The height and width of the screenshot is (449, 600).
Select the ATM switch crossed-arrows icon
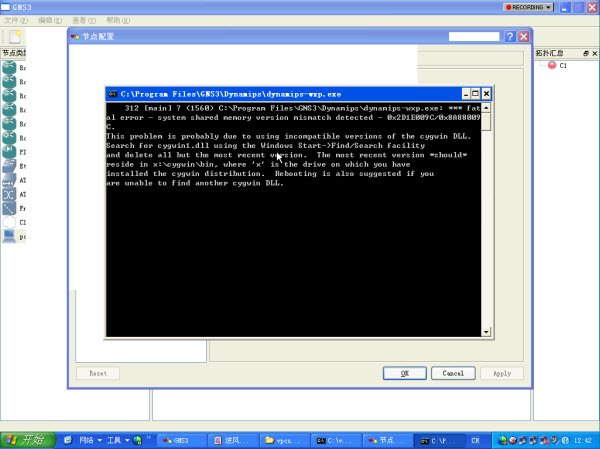coord(9,194)
